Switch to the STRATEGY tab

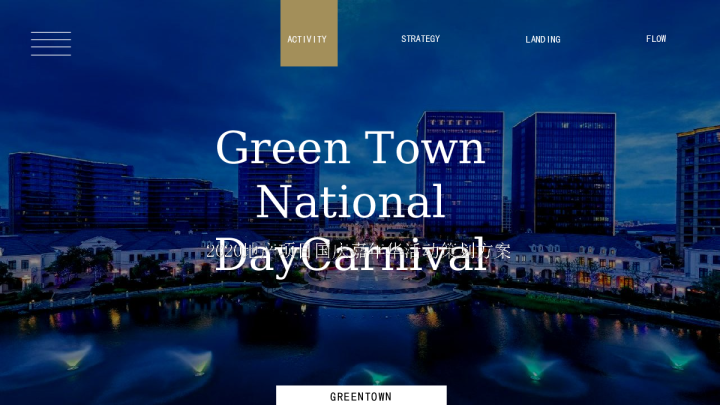[420, 39]
